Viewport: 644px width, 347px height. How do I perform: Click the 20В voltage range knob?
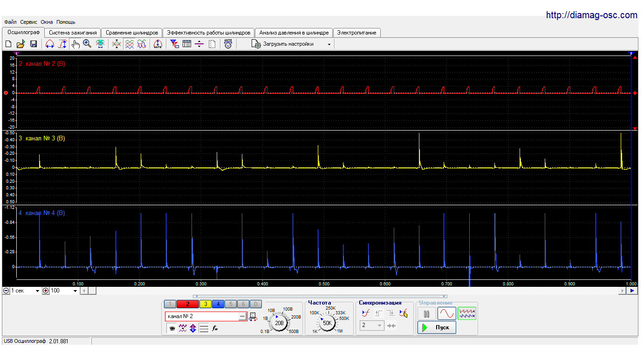point(279,322)
